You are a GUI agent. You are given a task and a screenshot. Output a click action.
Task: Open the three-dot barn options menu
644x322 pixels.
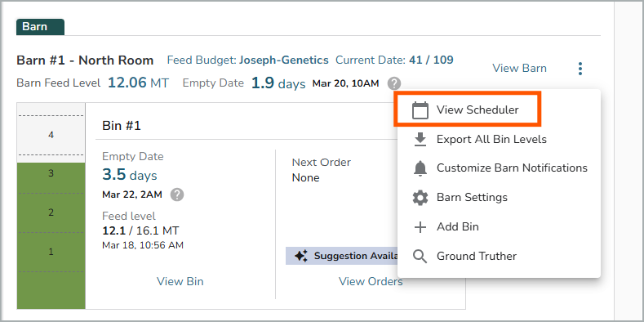(580, 69)
